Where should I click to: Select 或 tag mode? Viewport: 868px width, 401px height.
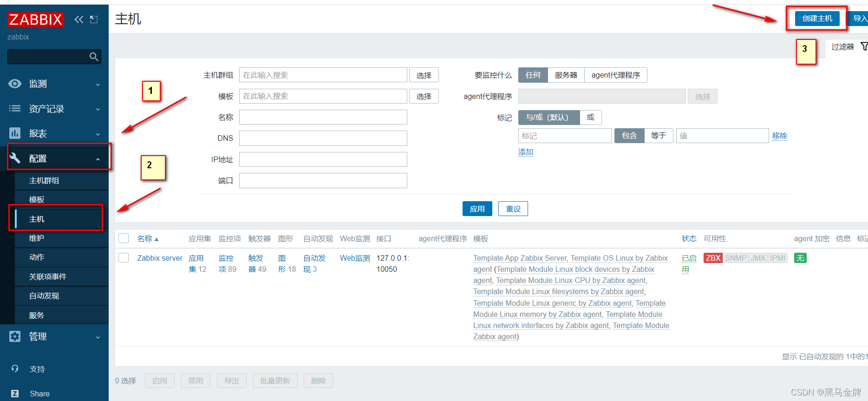click(591, 118)
